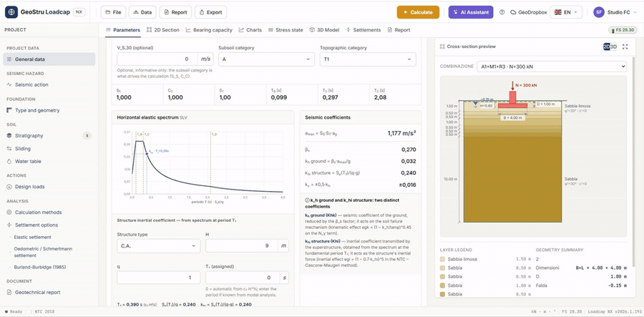Launch the AI Assistant
The height and width of the screenshot is (317, 644).
tap(471, 12)
